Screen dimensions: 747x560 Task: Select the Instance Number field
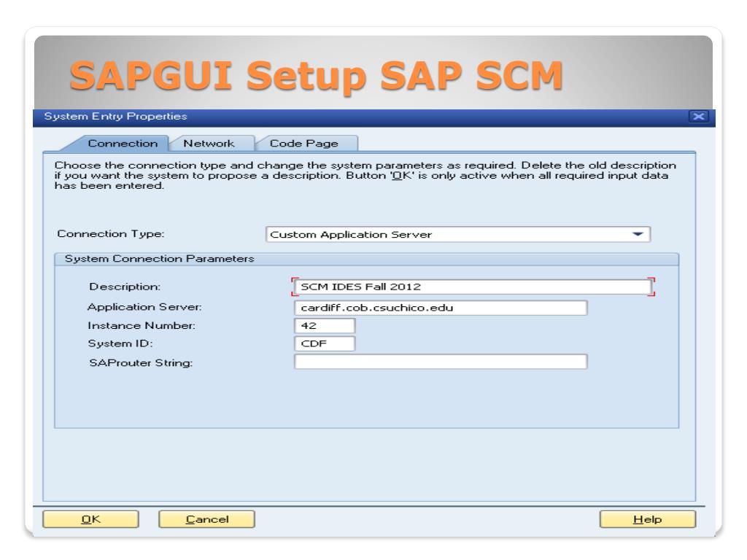pyautogui.click(x=325, y=326)
